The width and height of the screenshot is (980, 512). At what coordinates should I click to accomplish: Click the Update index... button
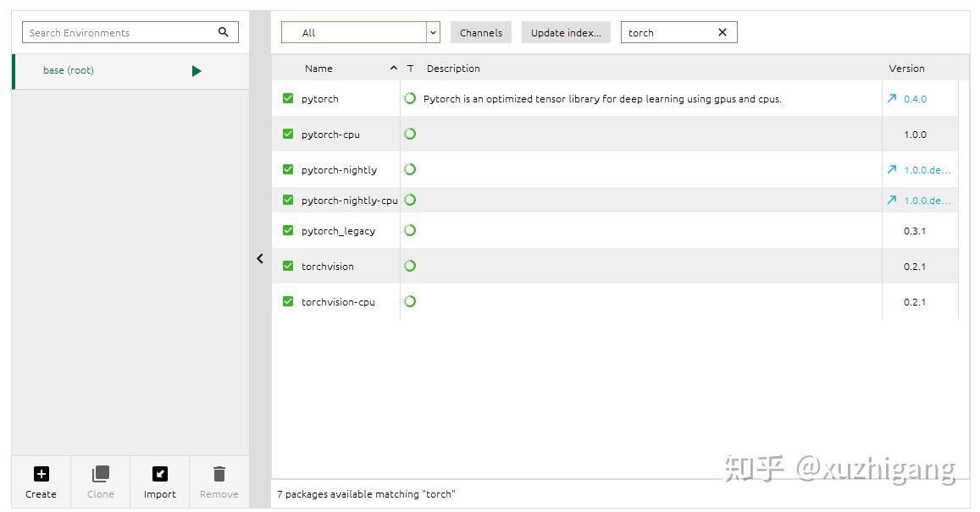567,32
